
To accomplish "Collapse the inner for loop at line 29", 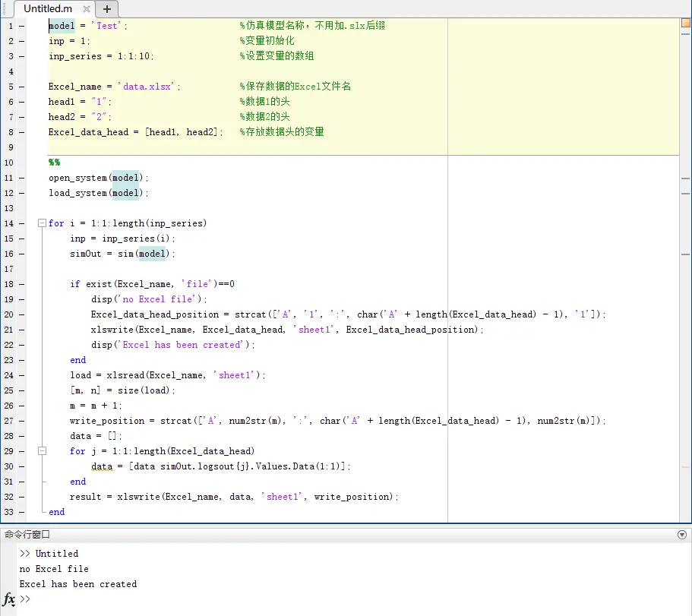I will (42, 451).
